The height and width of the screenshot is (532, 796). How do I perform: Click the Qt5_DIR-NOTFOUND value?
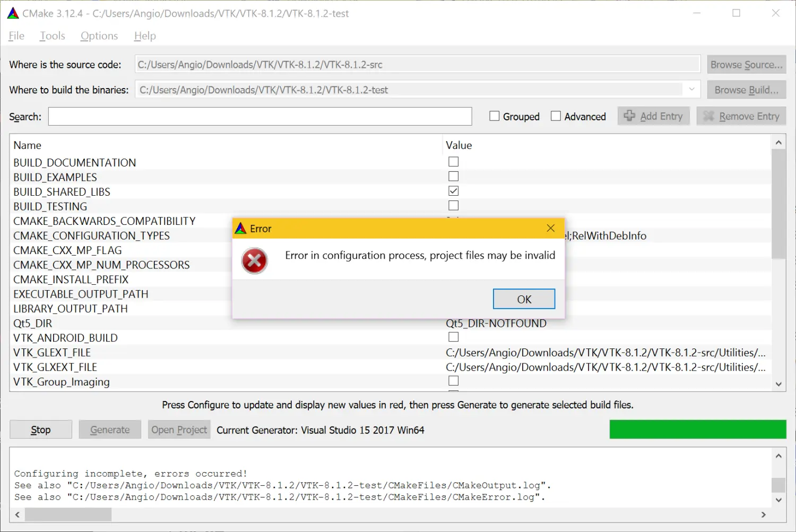click(496, 324)
